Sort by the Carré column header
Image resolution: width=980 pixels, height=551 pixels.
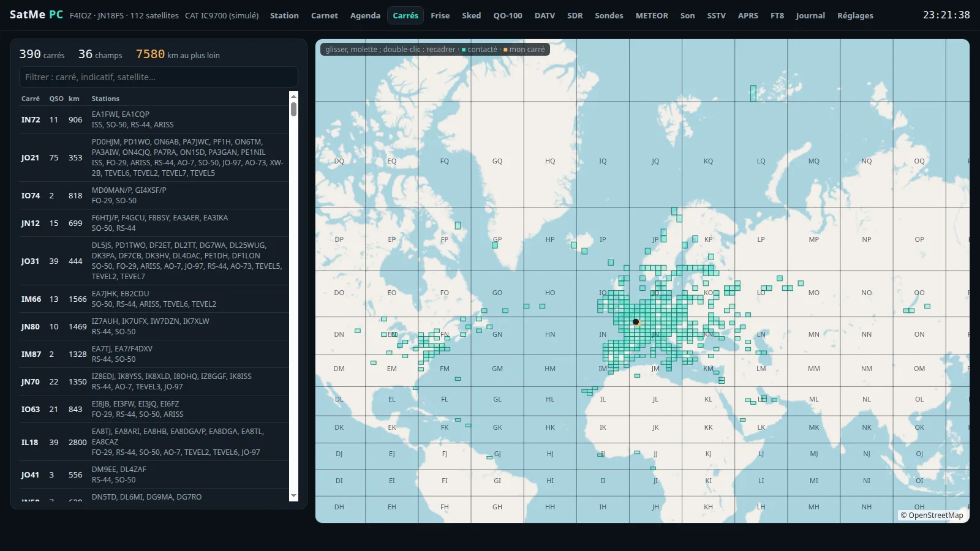[x=31, y=99]
